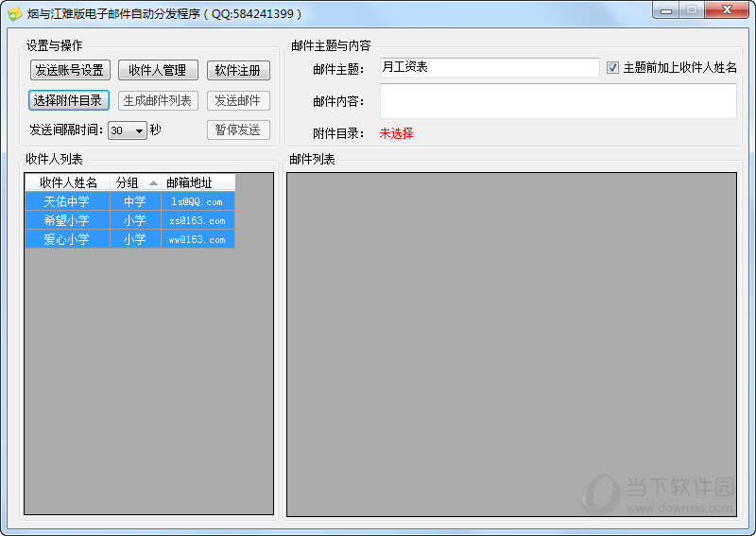Minimize the window
The height and width of the screenshot is (536, 756).
pyautogui.click(x=666, y=9)
